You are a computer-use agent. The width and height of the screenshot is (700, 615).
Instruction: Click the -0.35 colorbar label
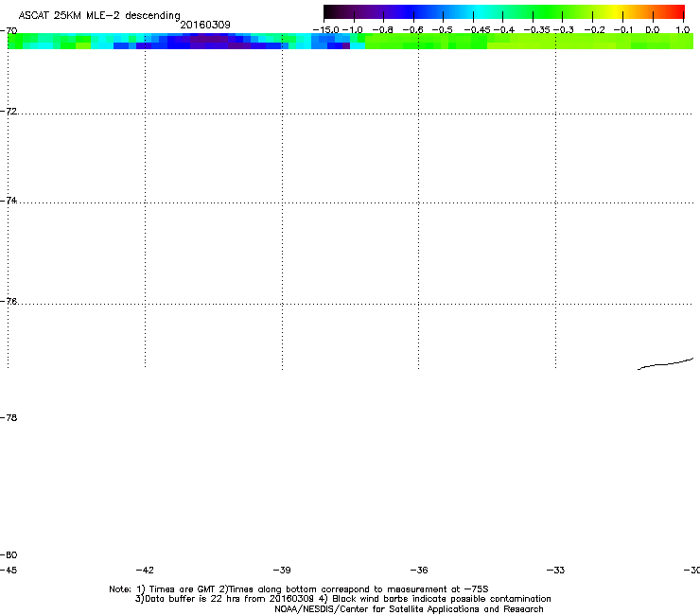(536, 30)
